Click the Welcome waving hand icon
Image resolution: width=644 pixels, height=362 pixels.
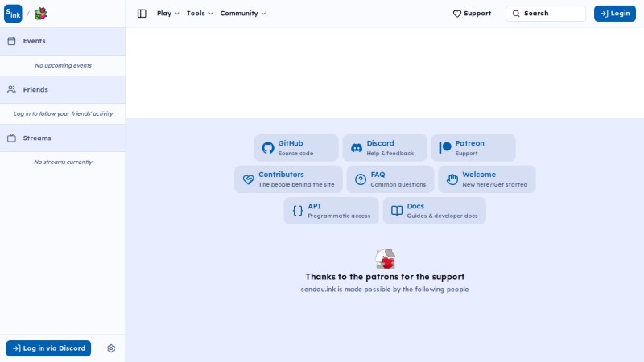click(452, 179)
